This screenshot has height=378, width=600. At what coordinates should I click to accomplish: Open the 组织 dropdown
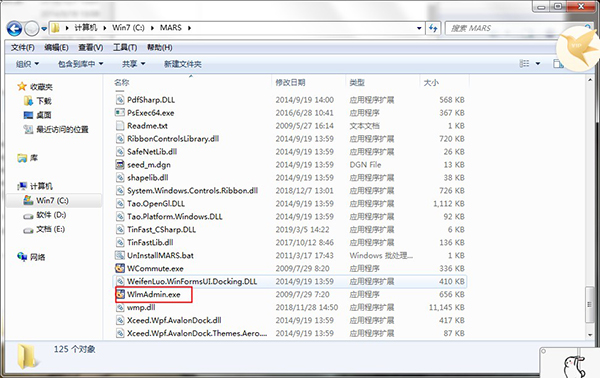pyautogui.click(x=28, y=64)
